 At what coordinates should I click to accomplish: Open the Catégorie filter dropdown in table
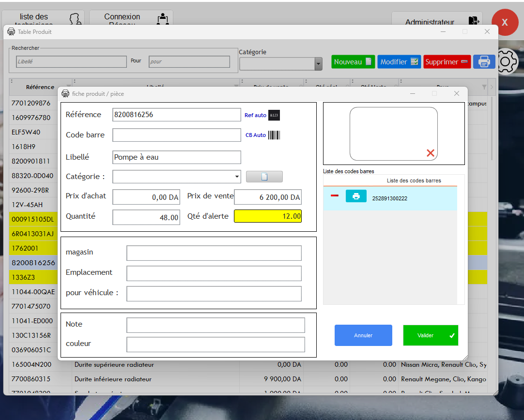coord(318,64)
